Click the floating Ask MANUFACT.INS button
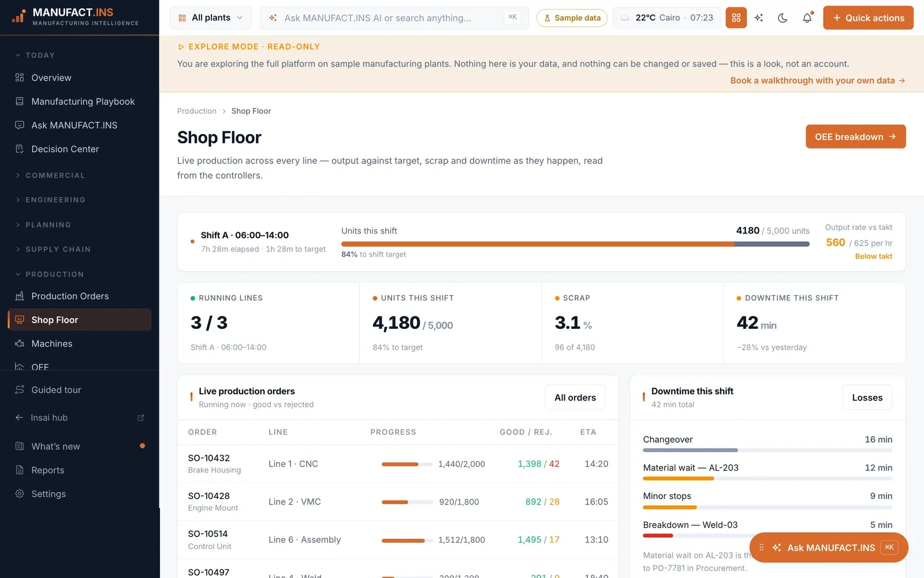This screenshot has height=578, width=924. click(x=829, y=547)
